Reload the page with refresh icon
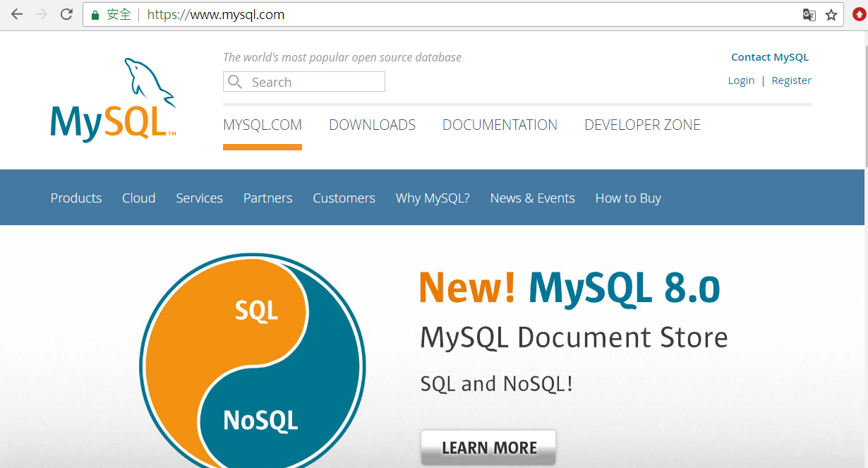The width and height of the screenshot is (868, 468). [66, 14]
